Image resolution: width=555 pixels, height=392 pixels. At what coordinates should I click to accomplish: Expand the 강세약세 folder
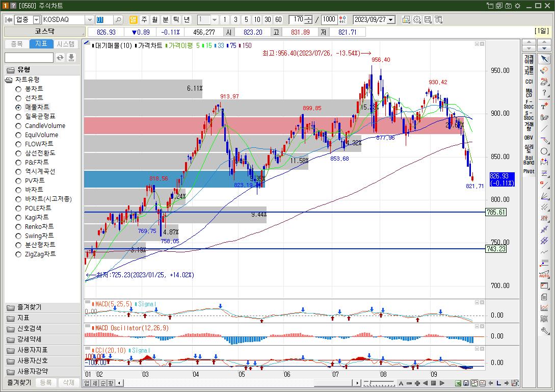[42, 339]
